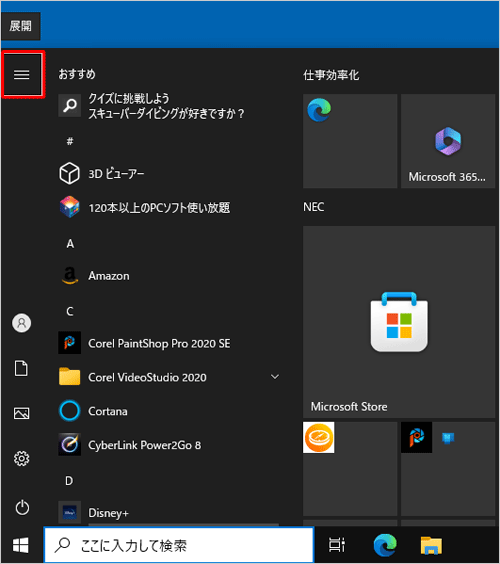Image resolution: width=500 pixels, height=564 pixels.
Task: Click the A letter header
Action: click(x=70, y=244)
